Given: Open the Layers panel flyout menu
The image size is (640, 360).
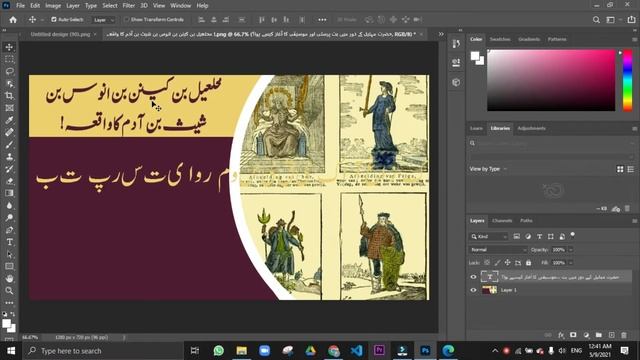Looking at the screenshot, I should click(634, 221).
